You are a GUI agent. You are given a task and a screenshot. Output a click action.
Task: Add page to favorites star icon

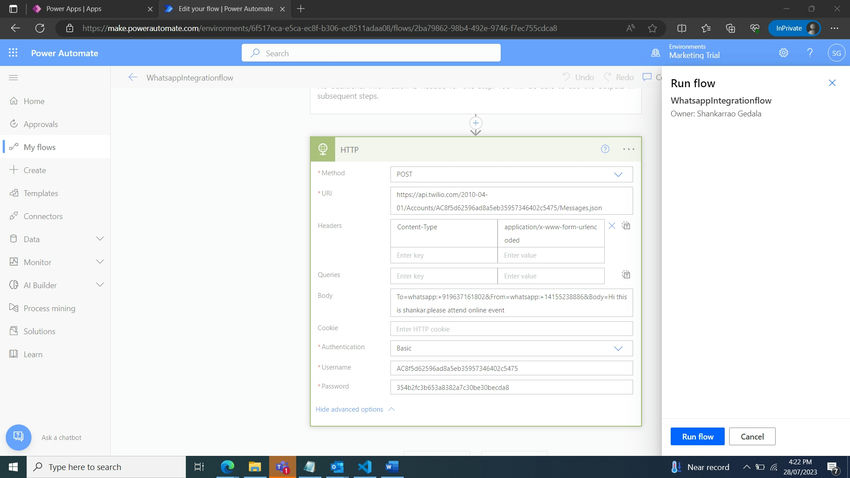[x=652, y=28]
